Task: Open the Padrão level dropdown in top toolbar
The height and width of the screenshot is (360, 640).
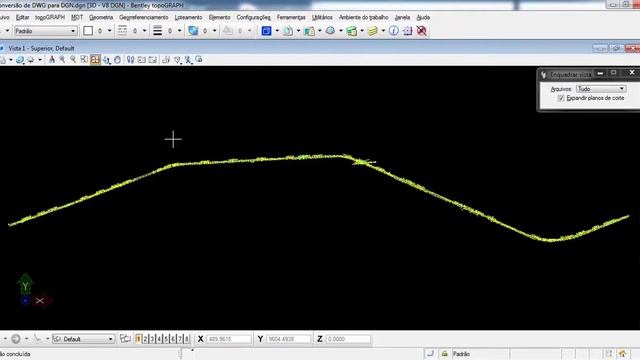Action: coord(45,31)
